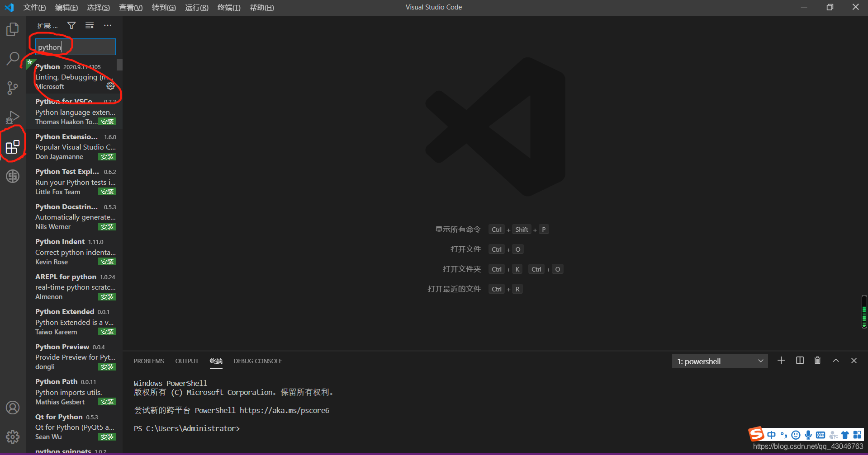
Task: Install Python Path by Mathias Gesbert
Action: coord(108,402)
